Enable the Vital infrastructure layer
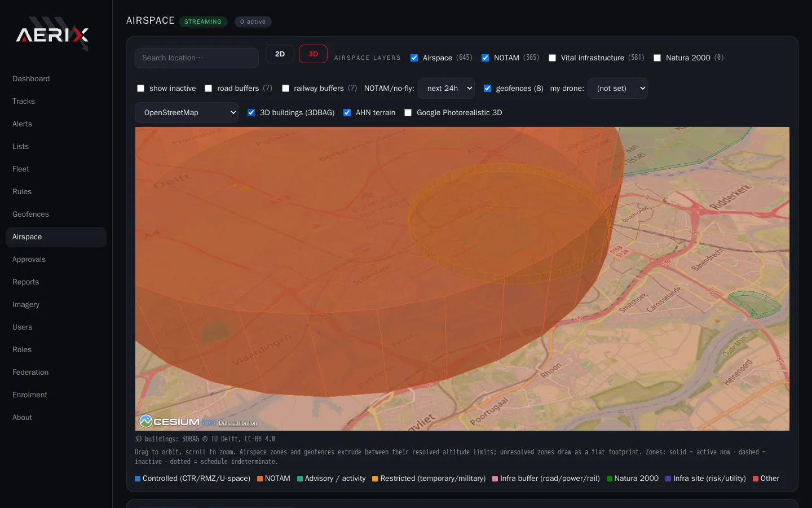The image size is (812, 508). [553, 58]
